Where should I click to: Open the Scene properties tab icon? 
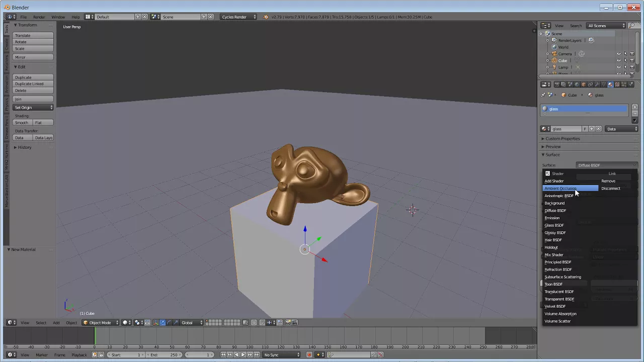[570, 84]
